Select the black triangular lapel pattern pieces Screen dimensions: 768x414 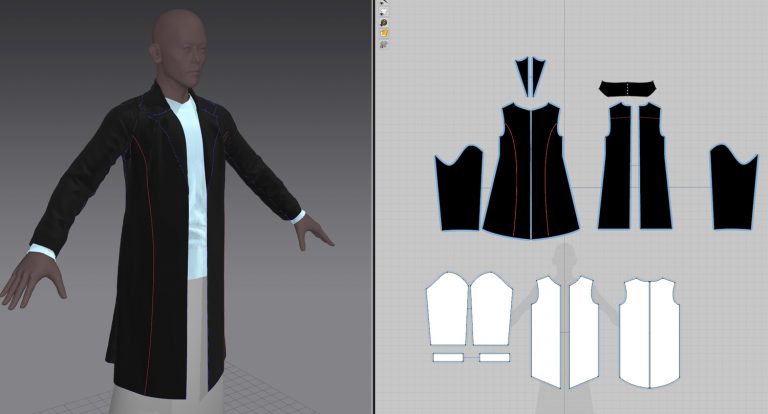coord(530,77)
